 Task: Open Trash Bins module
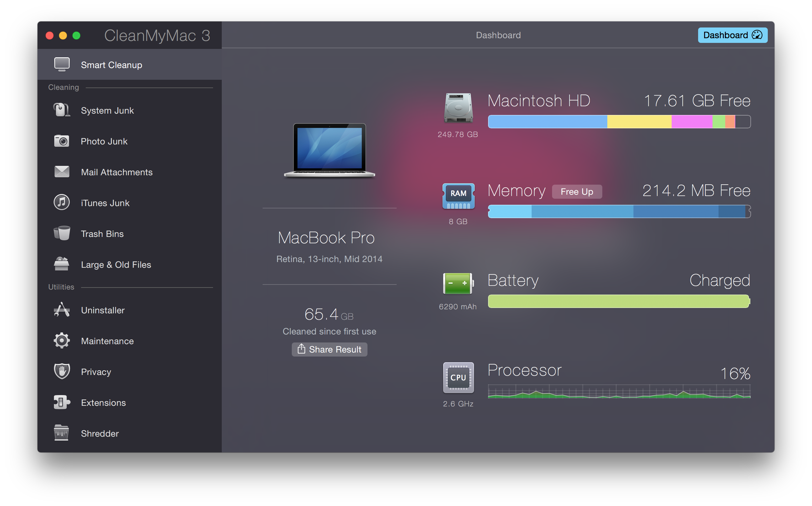pos(129,234)
